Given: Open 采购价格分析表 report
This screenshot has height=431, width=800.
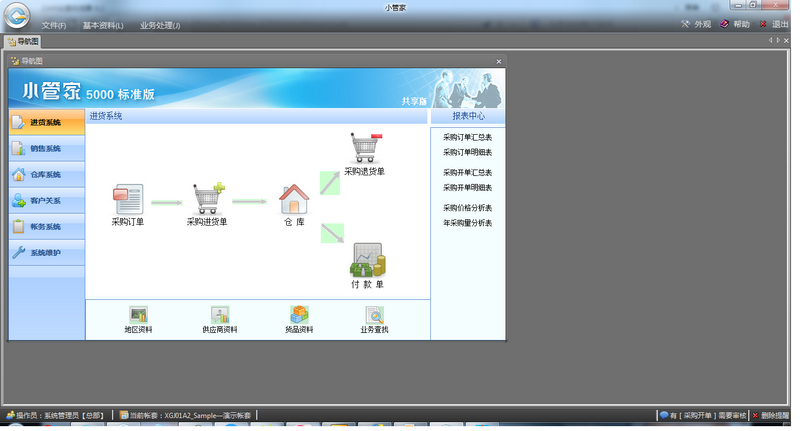Looking at the screenshot, I should [467, 208].
